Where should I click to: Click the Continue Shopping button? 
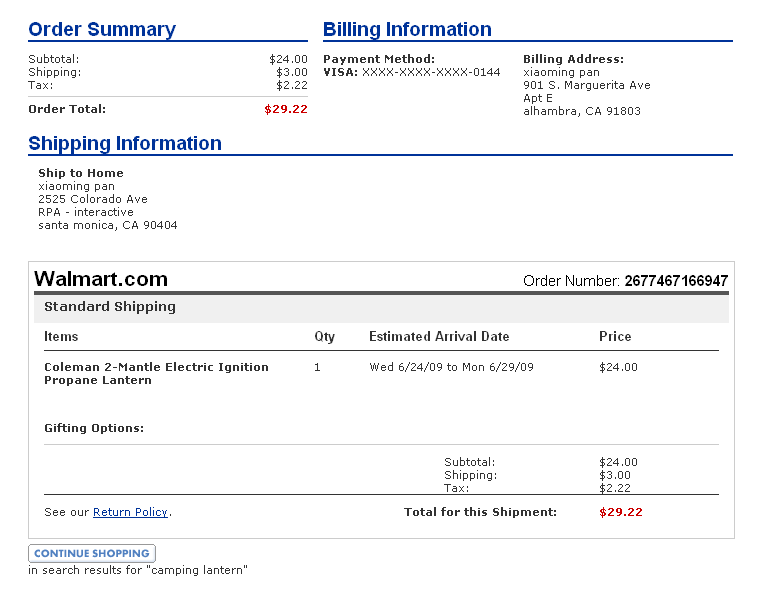coord(92,553)
